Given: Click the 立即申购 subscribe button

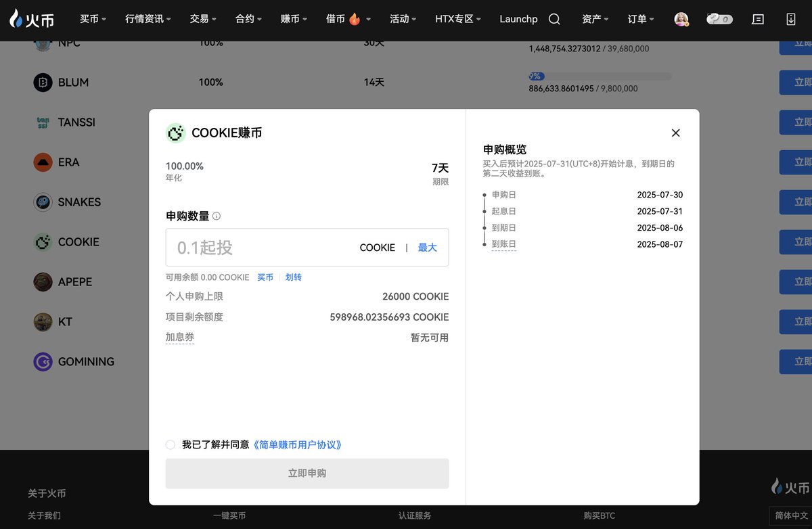Looking at the screenshot, I should point(307,474).
